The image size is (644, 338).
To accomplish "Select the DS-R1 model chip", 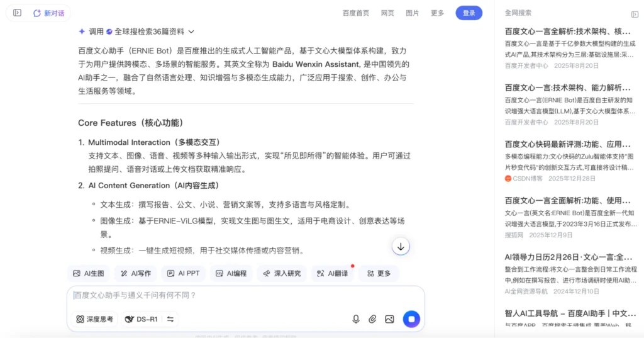I will point(142,319).
